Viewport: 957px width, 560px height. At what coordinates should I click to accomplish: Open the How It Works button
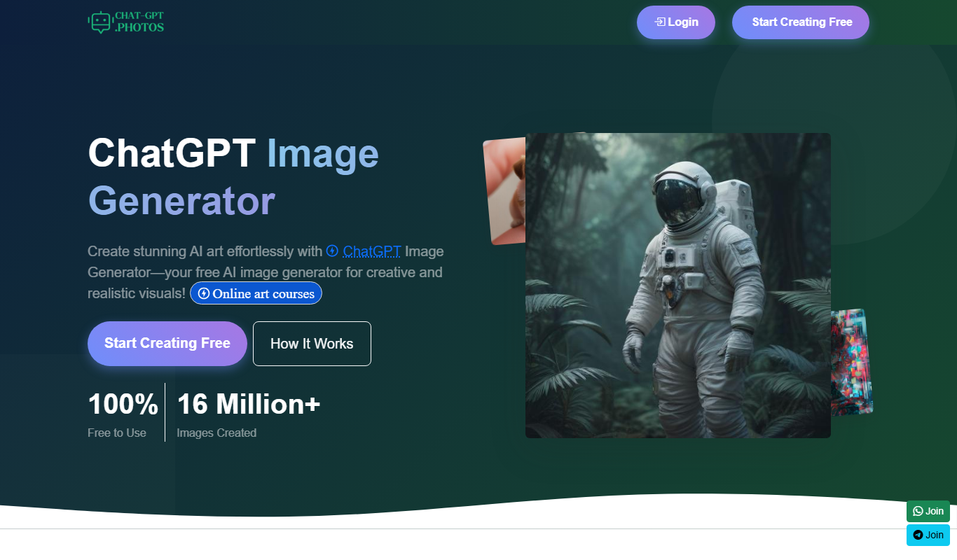[x=312, y=344]
